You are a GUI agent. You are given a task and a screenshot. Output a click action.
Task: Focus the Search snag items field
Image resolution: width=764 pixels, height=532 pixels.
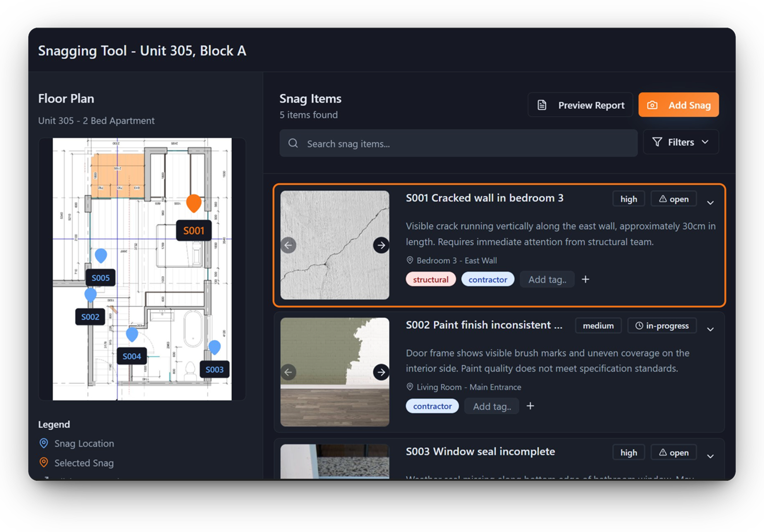[x=458, y=144]
